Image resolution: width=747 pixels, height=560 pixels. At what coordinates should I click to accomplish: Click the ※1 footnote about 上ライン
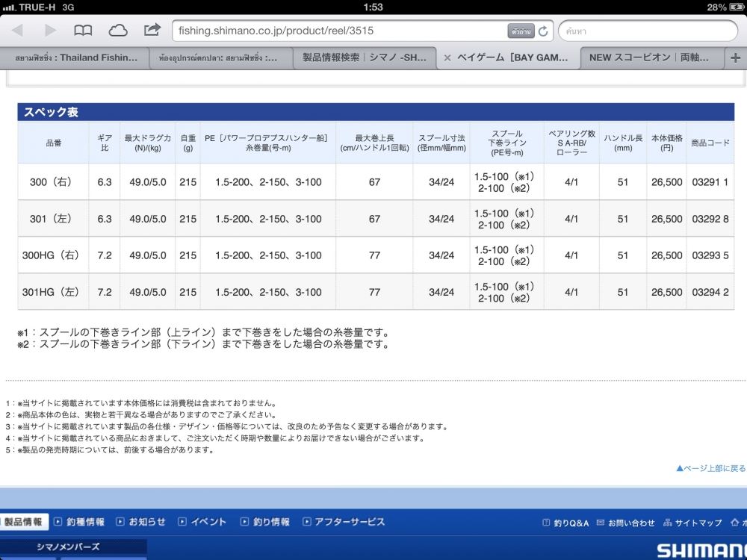203,332
